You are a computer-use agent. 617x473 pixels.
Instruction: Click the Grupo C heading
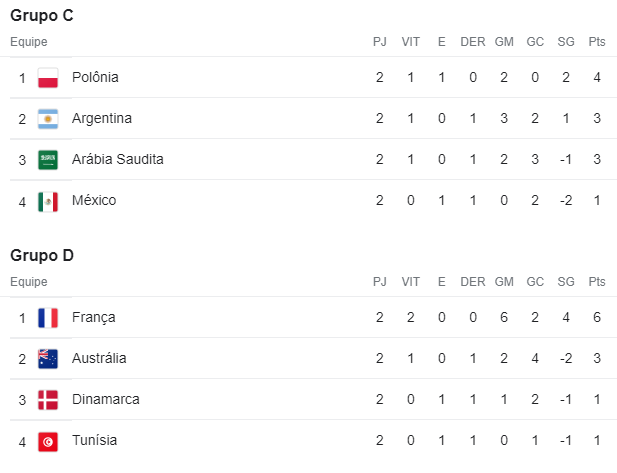point(42,15)
